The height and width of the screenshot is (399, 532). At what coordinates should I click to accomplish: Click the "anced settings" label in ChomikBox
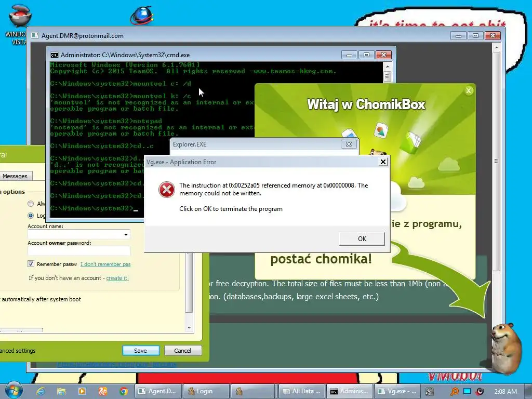[x=18, y=351]
